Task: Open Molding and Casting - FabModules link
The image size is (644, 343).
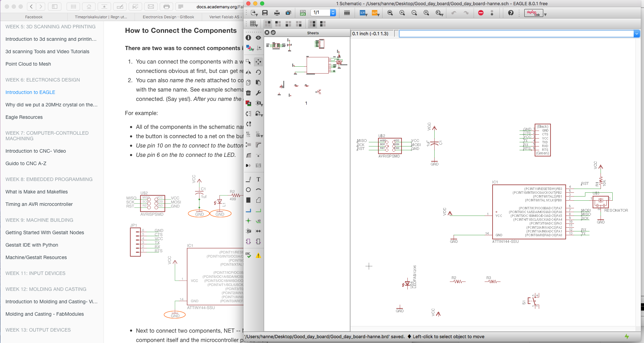Action: coord(44,314)
